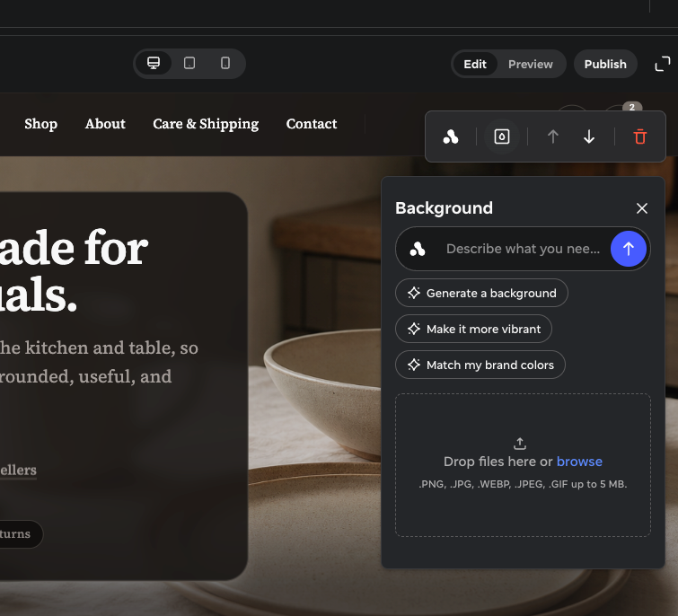This screenshot has height=616, width=678.
Task: Click 'Make it more vibrant' suggestion
Action: point(473,329)
